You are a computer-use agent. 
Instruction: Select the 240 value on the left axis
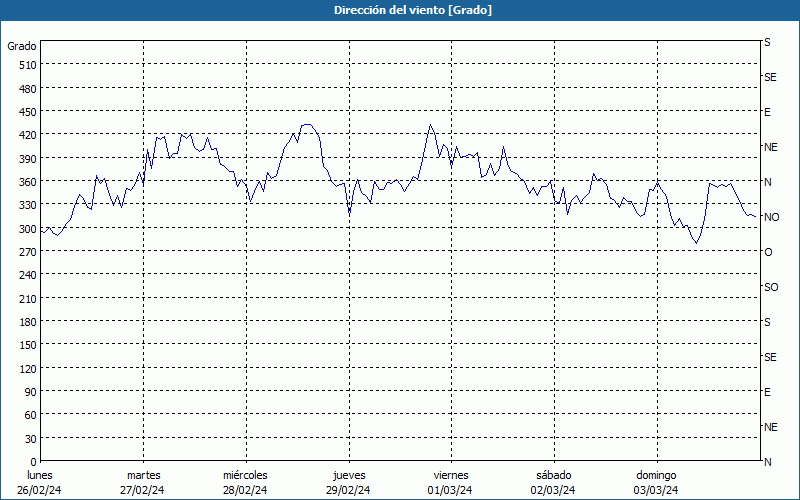pos(28,275)
